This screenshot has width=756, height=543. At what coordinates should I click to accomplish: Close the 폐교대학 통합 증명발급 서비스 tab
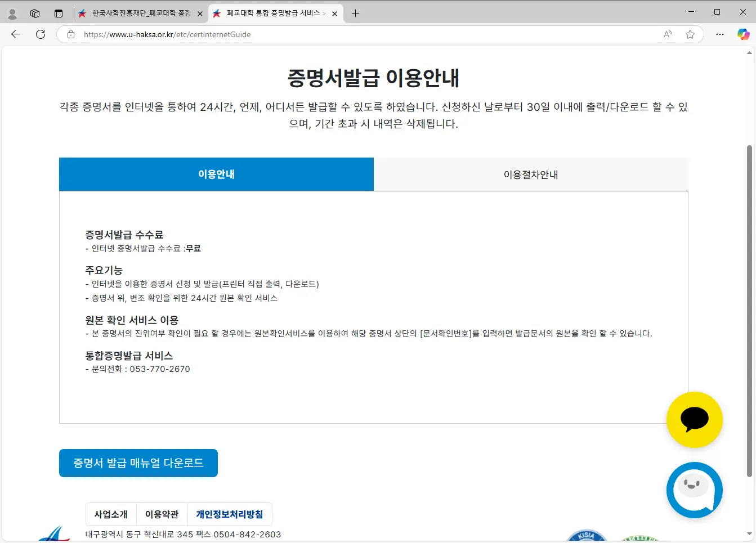(x=335, y=14)
